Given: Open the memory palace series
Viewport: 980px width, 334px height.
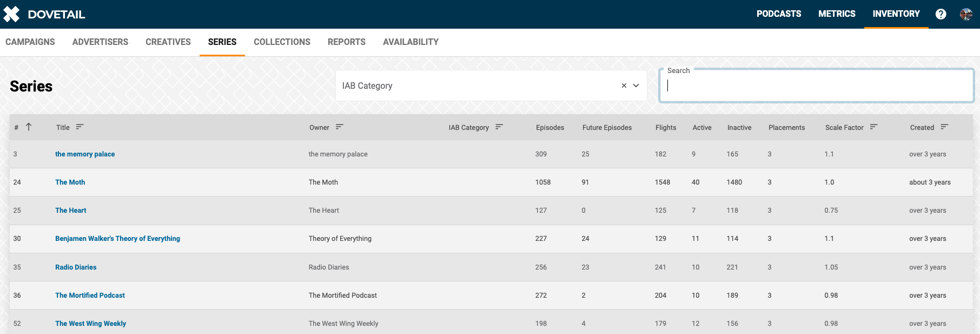Looking at the screenshot, I should pyautogui.click(x=85, y=154).
